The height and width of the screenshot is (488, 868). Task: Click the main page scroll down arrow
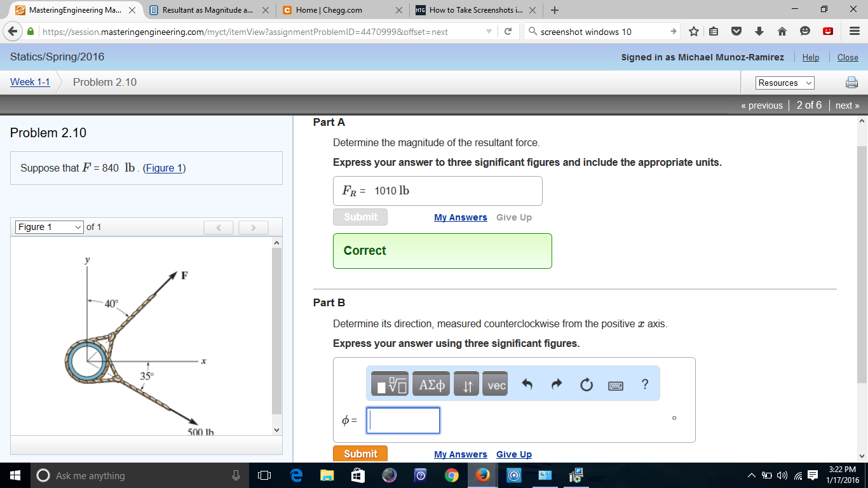click(862, 456)
